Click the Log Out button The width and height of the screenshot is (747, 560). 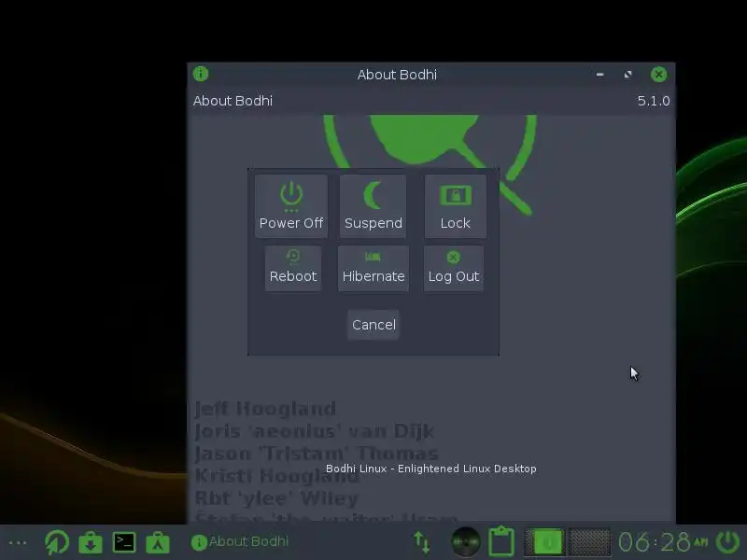coord(454,268)
